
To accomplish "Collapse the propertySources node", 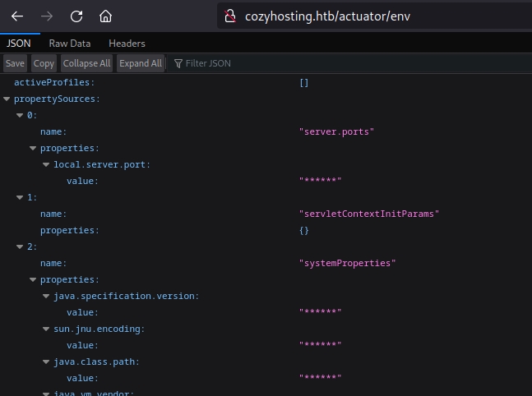I will coord(7,99).
